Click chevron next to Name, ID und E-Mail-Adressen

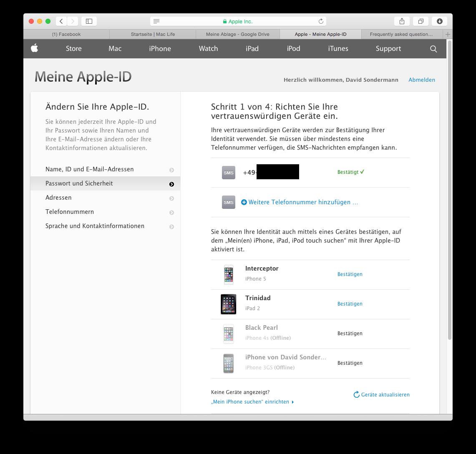(171, 170)
